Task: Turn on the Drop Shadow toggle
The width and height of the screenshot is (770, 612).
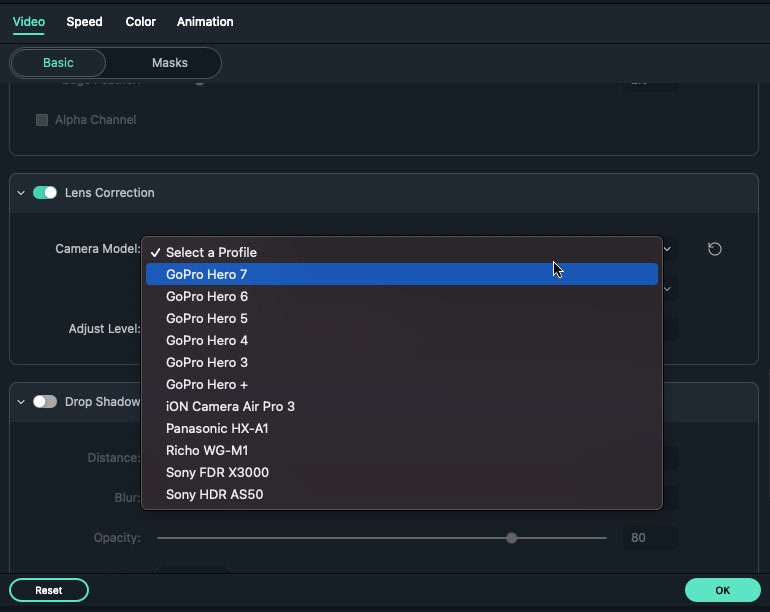Action: pyautogui.click(x=45, y=402)
